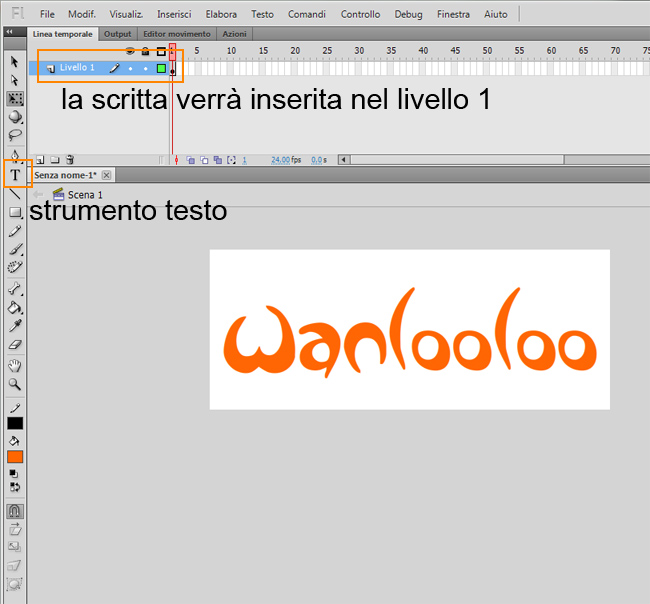Pick the Eraser tool

(x=15, y=344)
